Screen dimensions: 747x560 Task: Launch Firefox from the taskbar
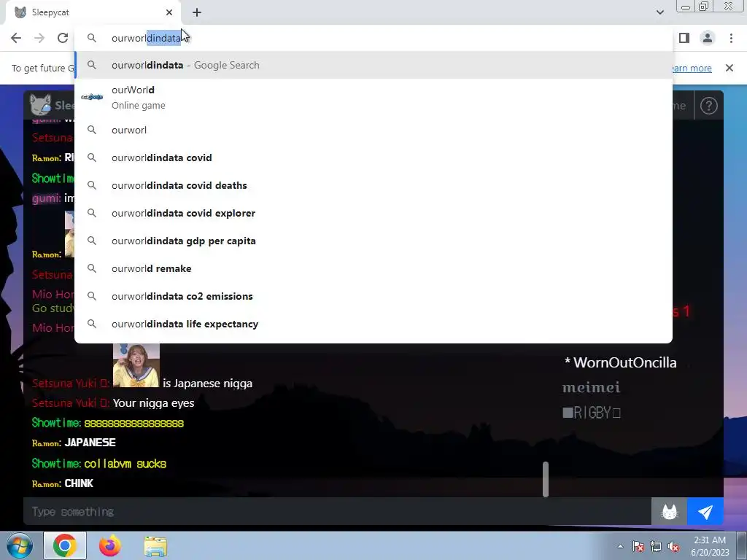point(109,545)
